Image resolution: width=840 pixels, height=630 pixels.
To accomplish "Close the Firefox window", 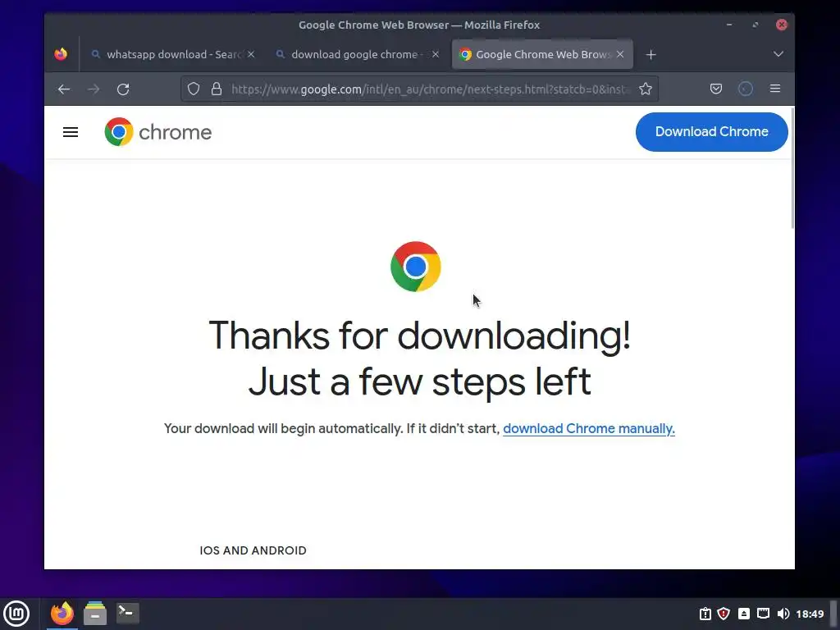I will click(782, 25).
